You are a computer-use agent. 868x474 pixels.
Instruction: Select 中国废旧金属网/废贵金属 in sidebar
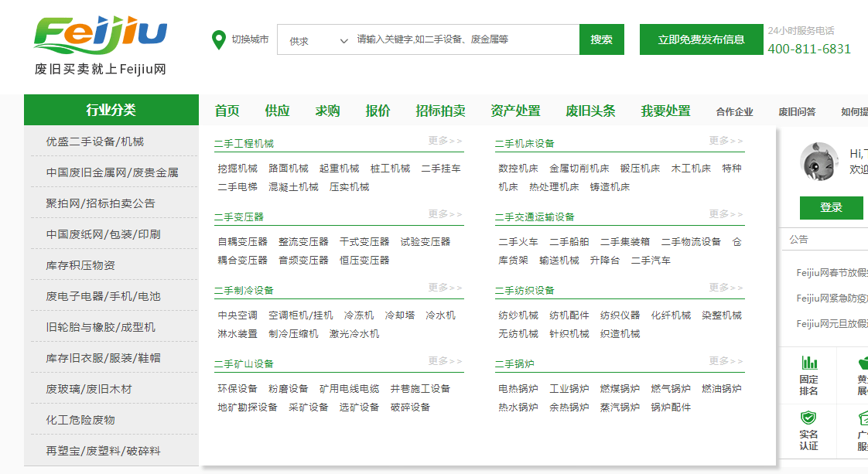tap(111, 172)
